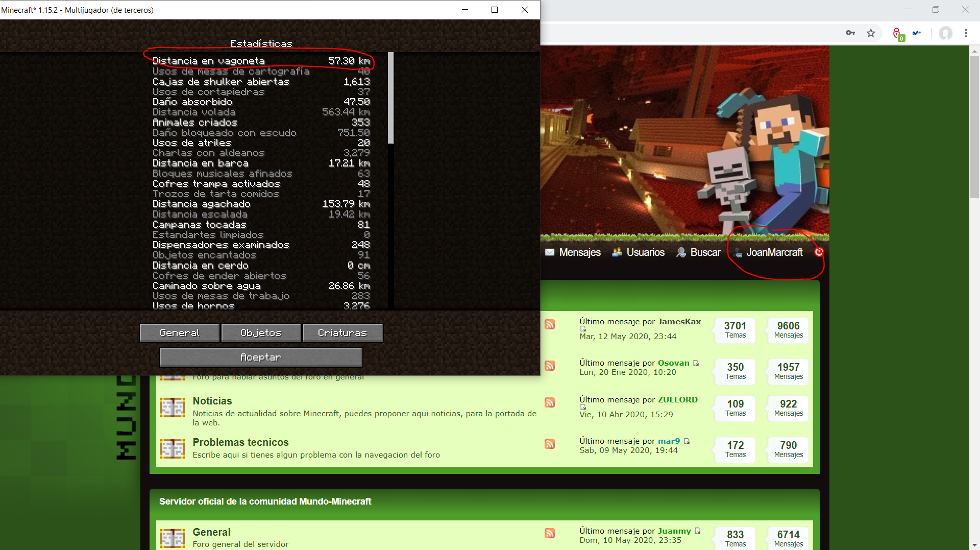980x550 pixels.
Task: Click the RSS feed icon beside Noticias
Action: 550,402
